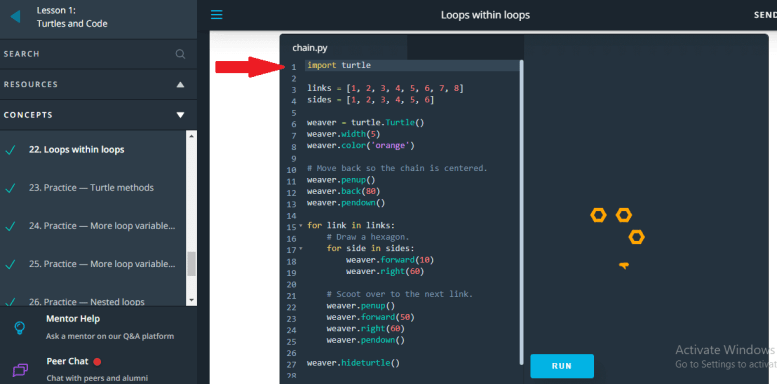Click checkmark next to lesson 24
The width and height of the screenshot is (777, 384).
coord(10,226)
